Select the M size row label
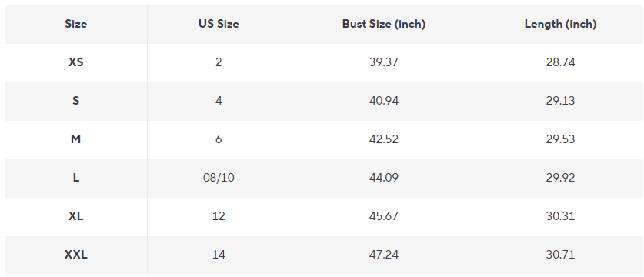644x277 pixels. [x=76, y=139]
